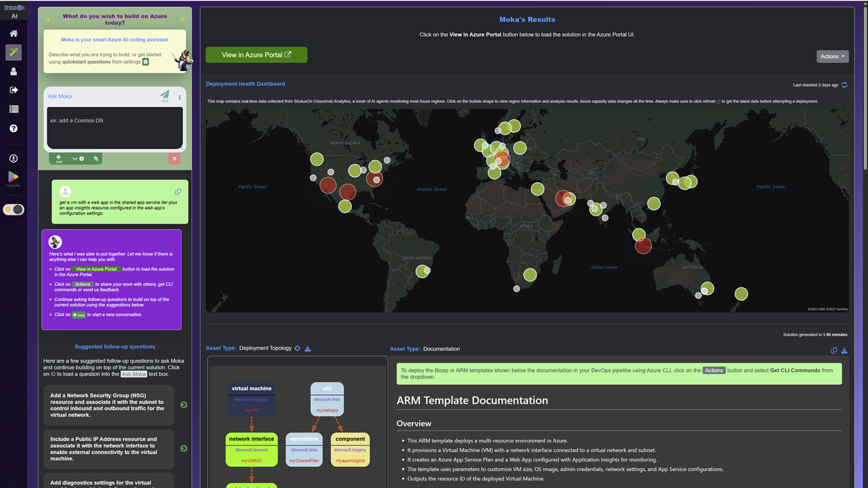Toggle the dark/light theme switch
Image resolution: width=868 pixels, height=488 pixels.
point(14,209)
